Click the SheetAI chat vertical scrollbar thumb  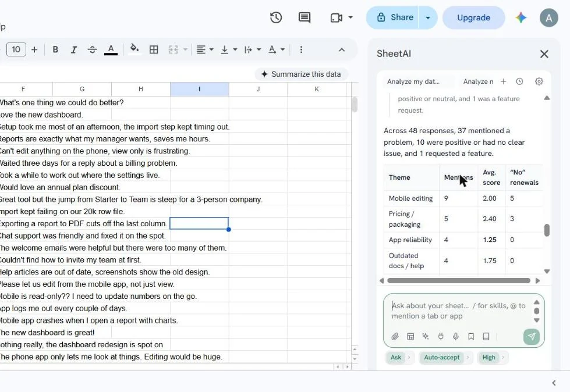coord(547,230)
